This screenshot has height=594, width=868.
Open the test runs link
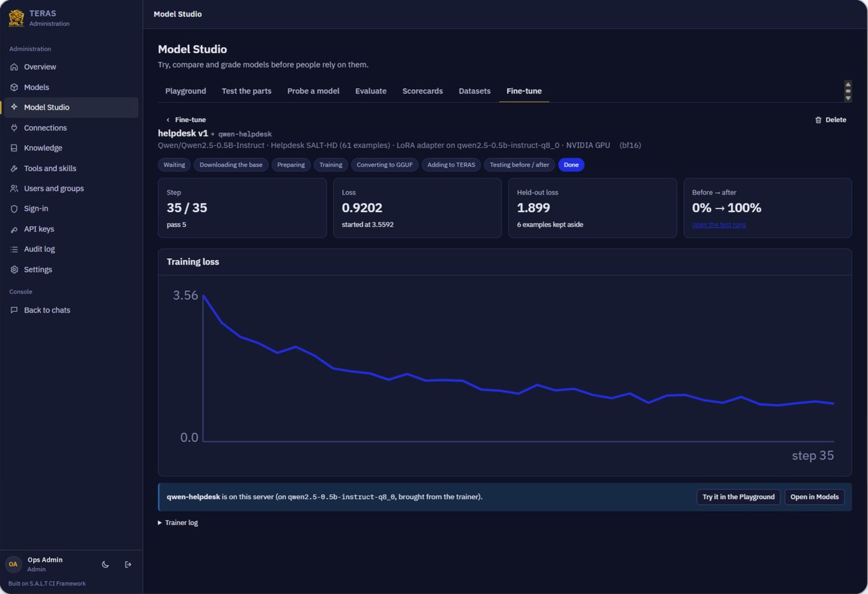719,225
